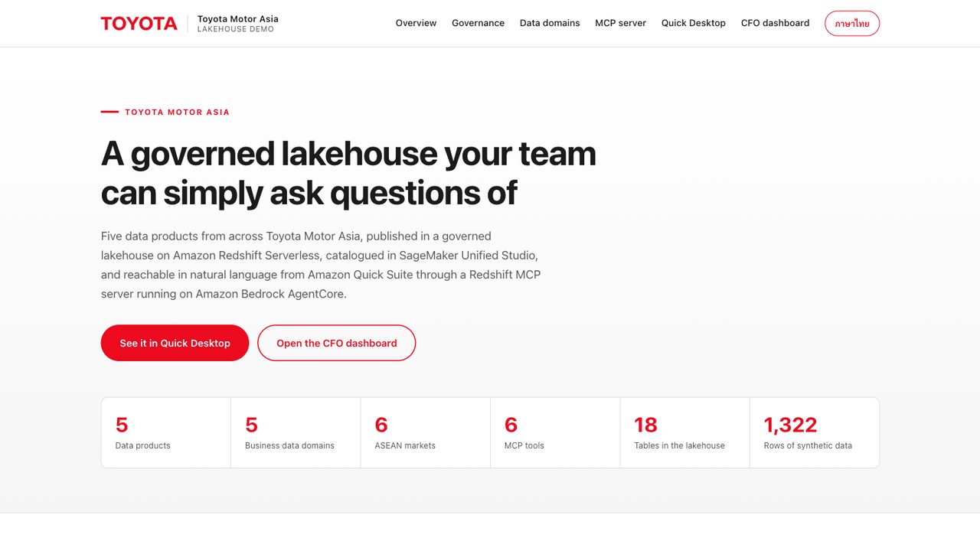Click the Open the CFO dashboard button
The width and height of the screenshot is (980, 551).
(x=336, y=343)
